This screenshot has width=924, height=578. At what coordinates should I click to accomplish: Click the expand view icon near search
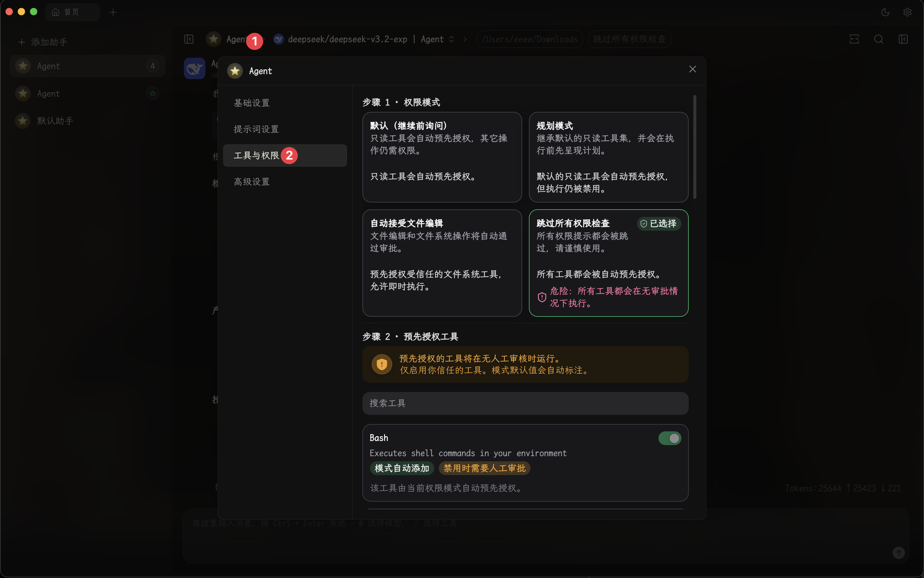click(854, 39)
